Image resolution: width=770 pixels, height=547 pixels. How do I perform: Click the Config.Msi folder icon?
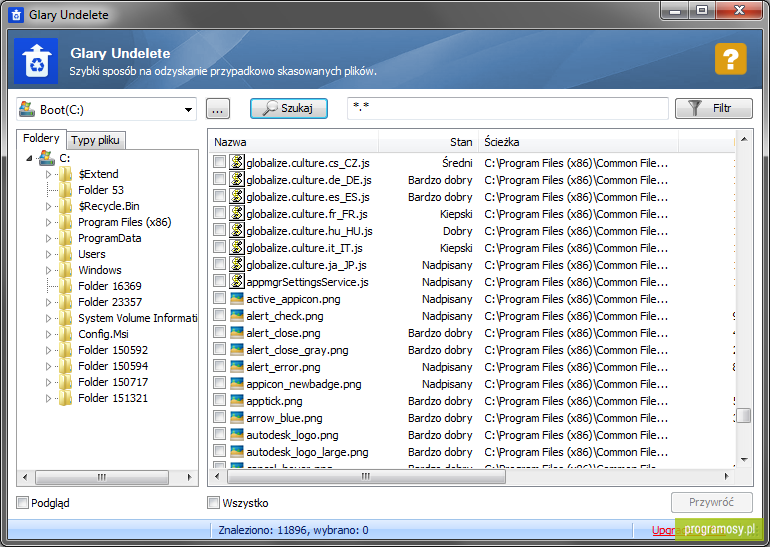click(x=65, y=334)
